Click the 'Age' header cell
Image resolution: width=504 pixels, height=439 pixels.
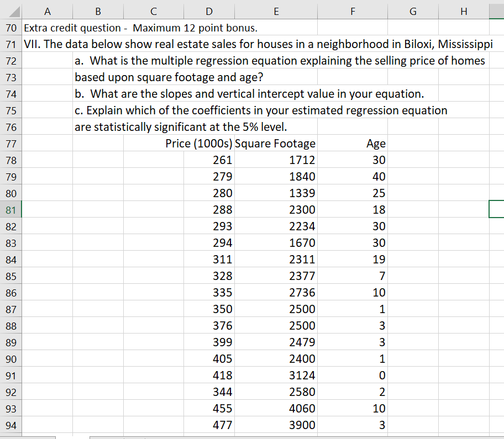(353, 144)
